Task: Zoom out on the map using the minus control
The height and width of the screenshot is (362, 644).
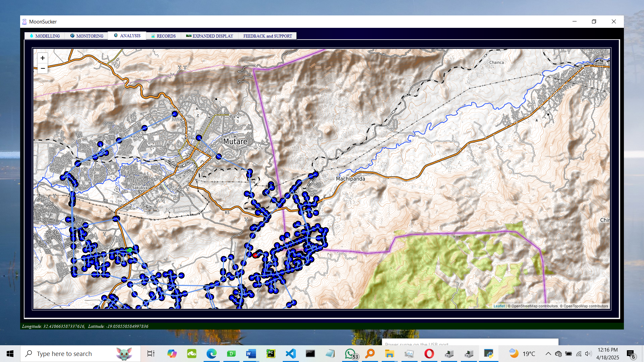Action: coord(43,68)
